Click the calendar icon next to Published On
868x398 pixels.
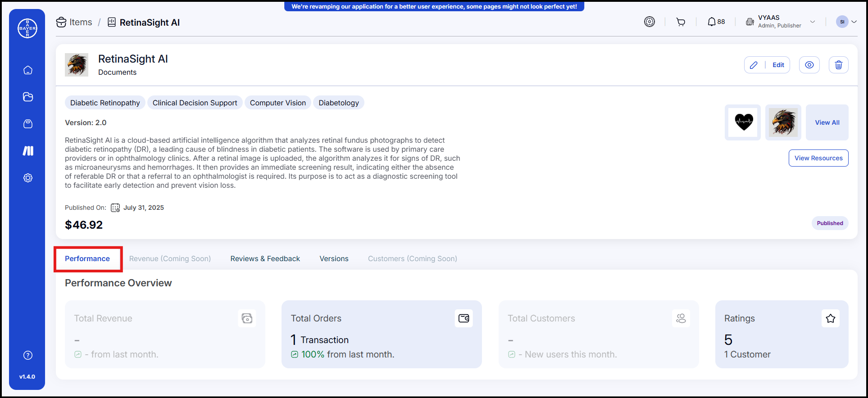pos(115,208)
